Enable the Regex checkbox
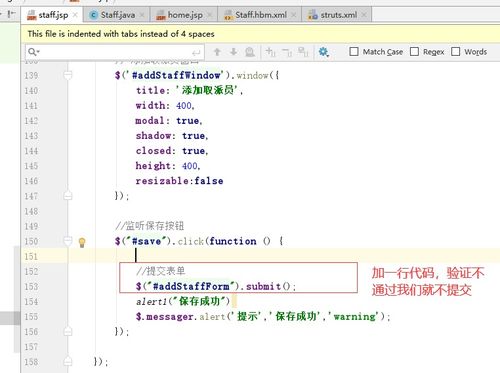 [x=414, y=52]
